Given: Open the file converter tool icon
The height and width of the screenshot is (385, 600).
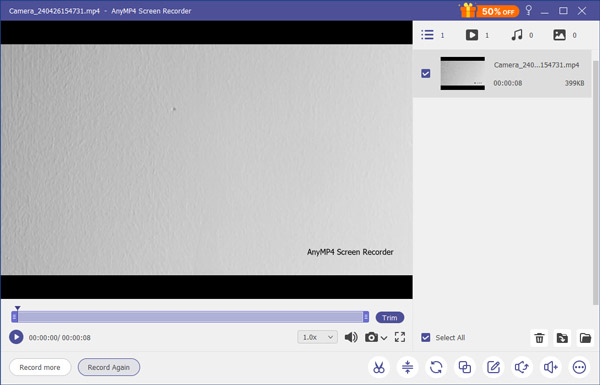Looking at the screenshot, I should click(x=436, y=367).
